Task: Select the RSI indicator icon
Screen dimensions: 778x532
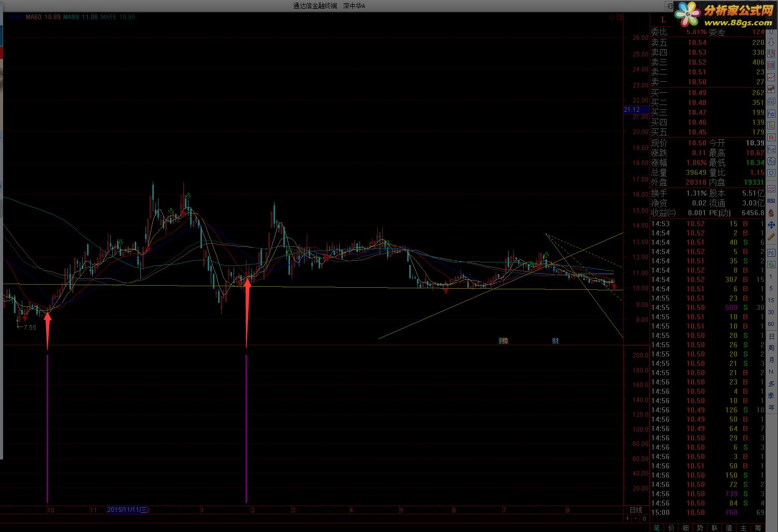Action: click(x=771, y=201)
